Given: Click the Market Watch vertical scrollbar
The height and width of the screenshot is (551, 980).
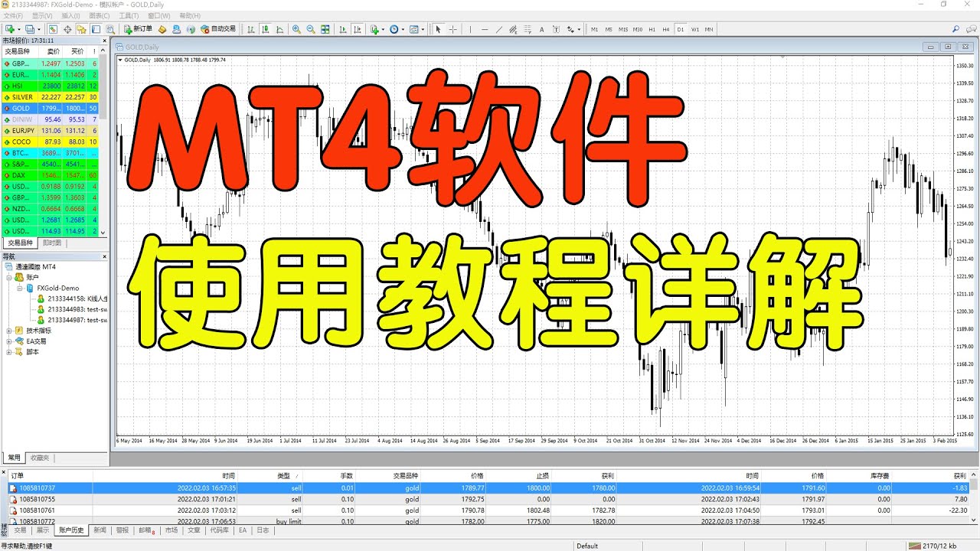Looking at the screenshot, I should [x=104, y=142].
